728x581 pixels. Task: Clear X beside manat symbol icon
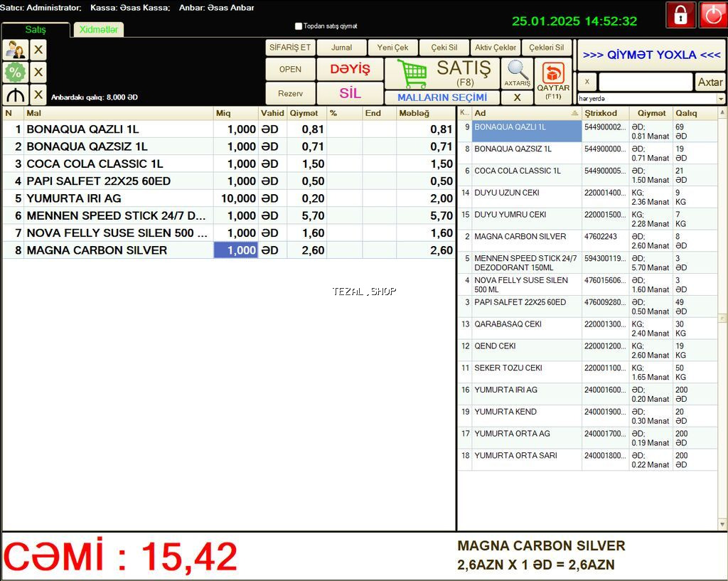pyautogui.click(x=38, y=95)
